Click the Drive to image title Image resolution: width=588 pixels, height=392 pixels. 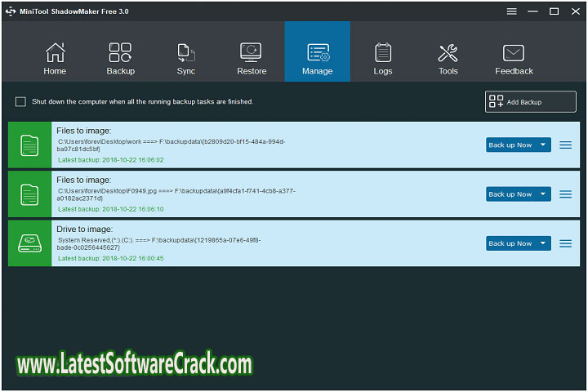click(84, 229)
